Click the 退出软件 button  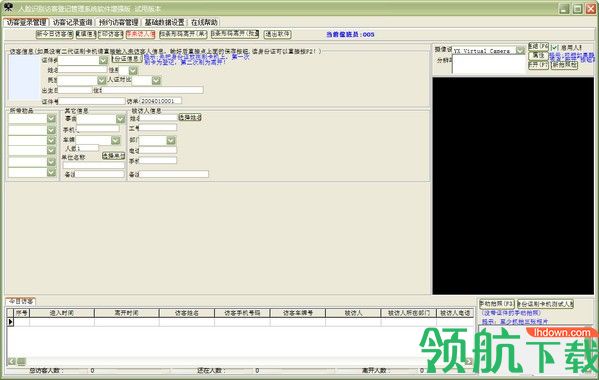point(277,34)
